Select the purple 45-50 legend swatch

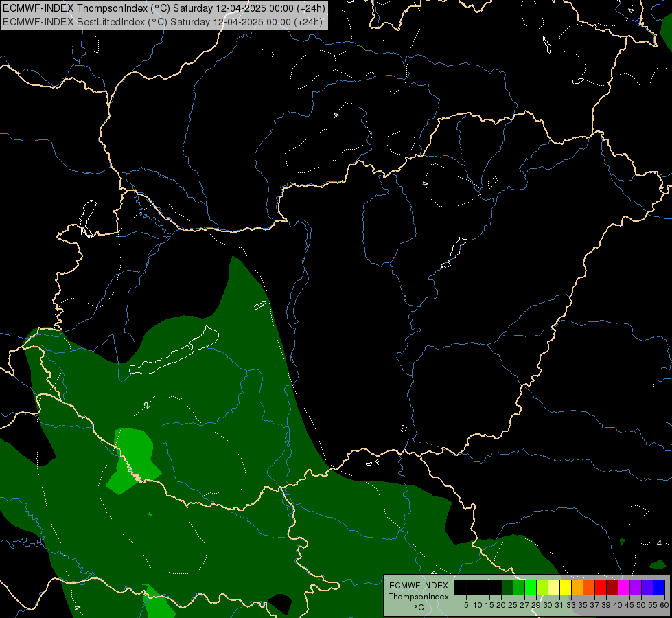point(636,587)
